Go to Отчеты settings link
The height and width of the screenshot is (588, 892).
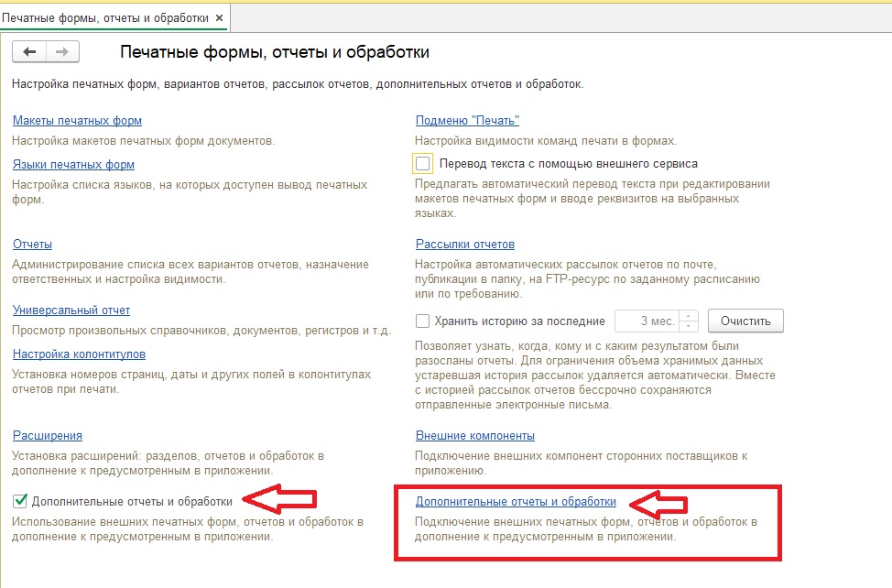coord(32,244)
